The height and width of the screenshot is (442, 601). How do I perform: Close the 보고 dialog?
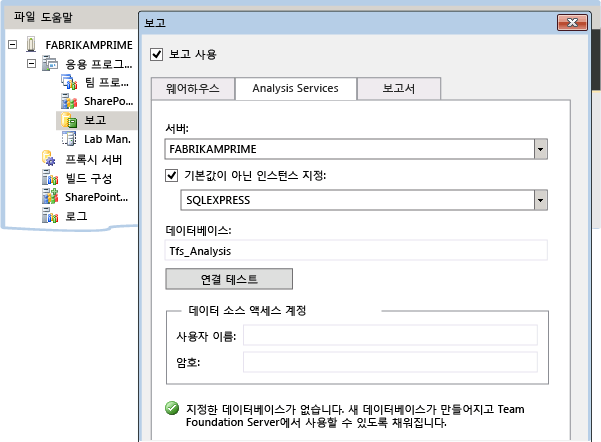pyautogui.click(x=572, y=23)
